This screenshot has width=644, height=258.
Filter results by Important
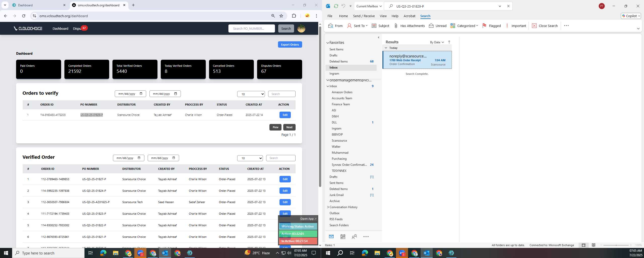pos(516,26)
